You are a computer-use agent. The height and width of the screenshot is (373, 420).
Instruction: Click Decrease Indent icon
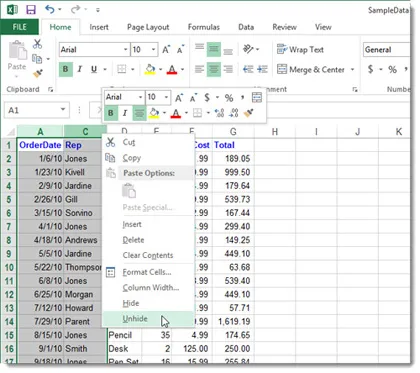(x=248, y=69)
